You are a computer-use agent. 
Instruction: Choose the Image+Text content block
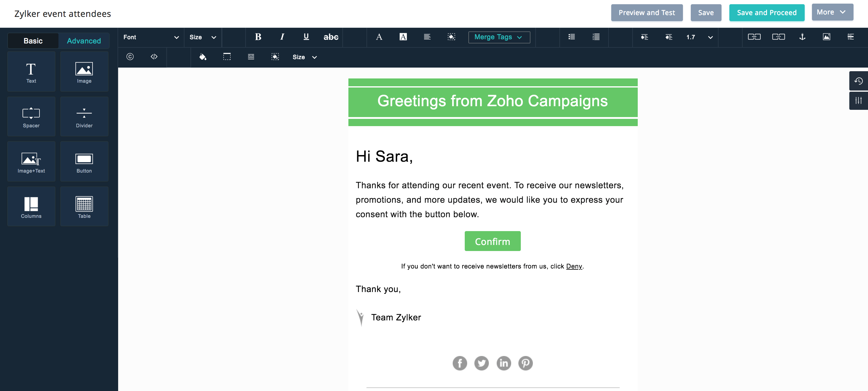coord(31,162)
